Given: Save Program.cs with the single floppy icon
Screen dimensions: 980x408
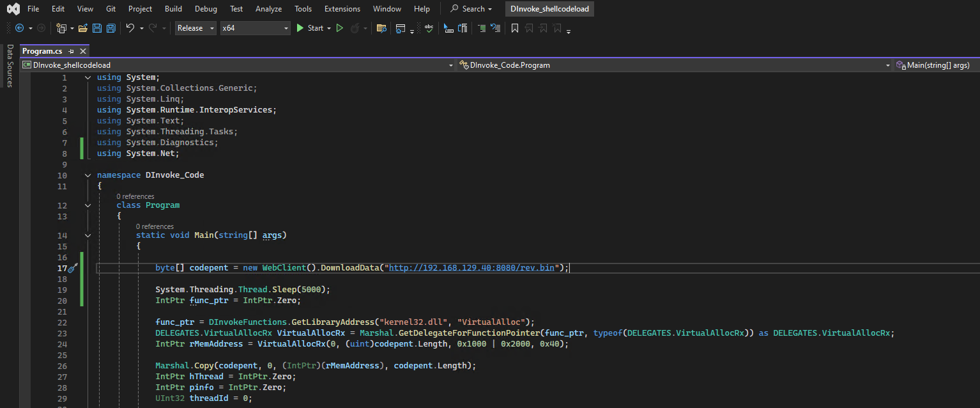Looking at the screenshot, I should click(x=97, y=28).
